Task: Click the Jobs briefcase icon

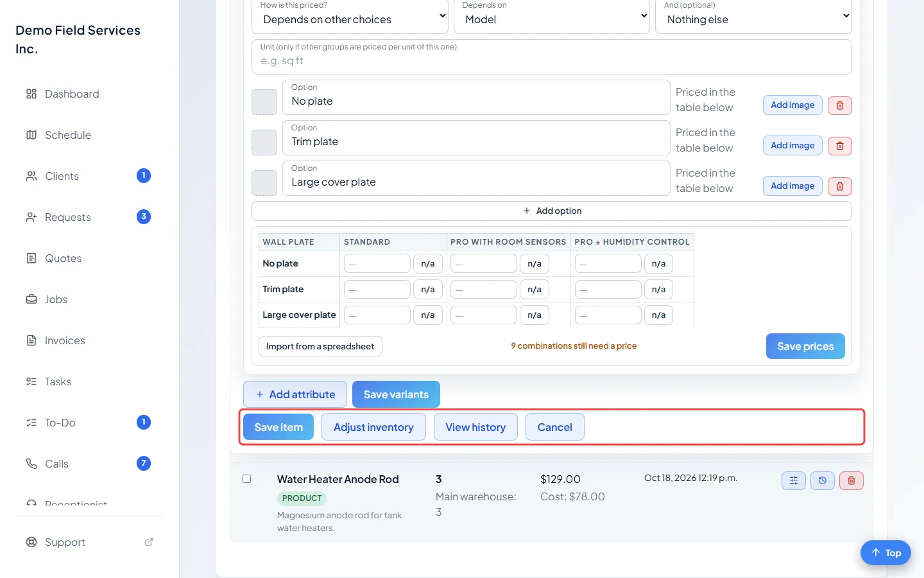Action: point(31,299)
